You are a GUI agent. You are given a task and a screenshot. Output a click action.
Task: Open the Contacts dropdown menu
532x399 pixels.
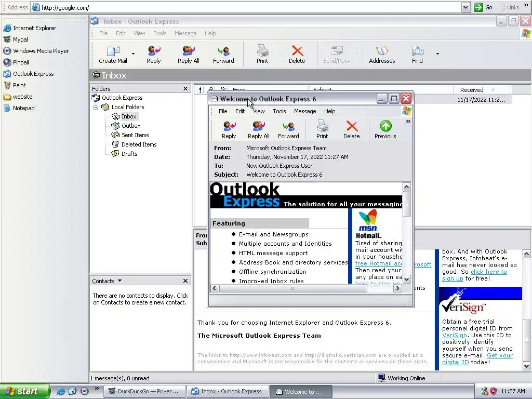120,281
